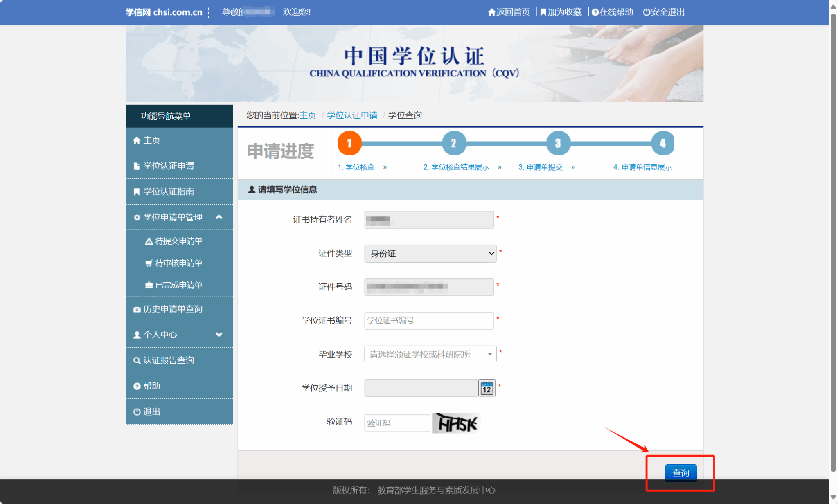Click the 查询 submit button
This screenshot has height=504, width=838.
[680, 473]
